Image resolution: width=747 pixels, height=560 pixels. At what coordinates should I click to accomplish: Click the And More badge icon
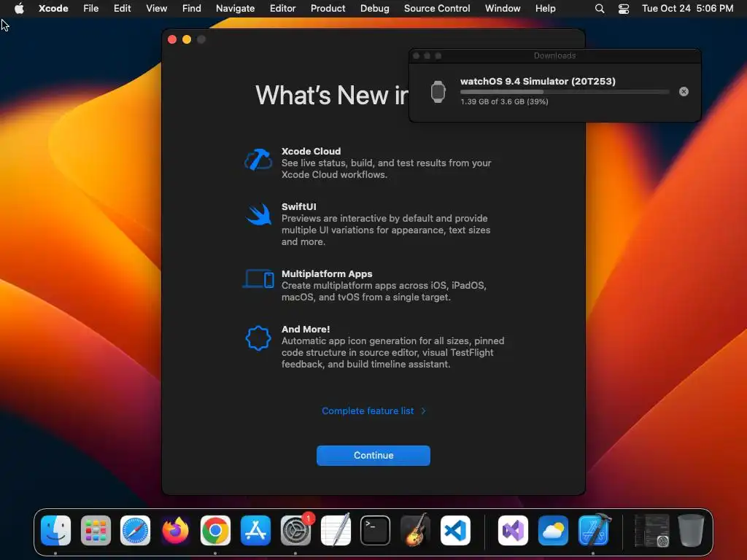258,338
